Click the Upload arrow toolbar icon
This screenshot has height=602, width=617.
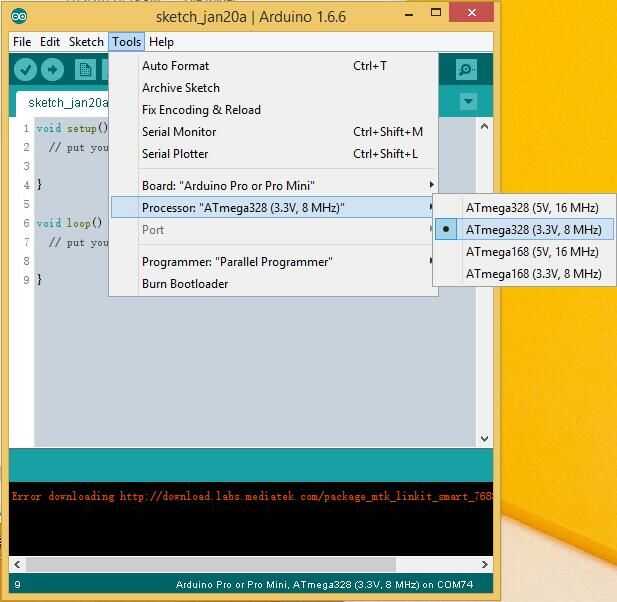(x=53, y=70)
